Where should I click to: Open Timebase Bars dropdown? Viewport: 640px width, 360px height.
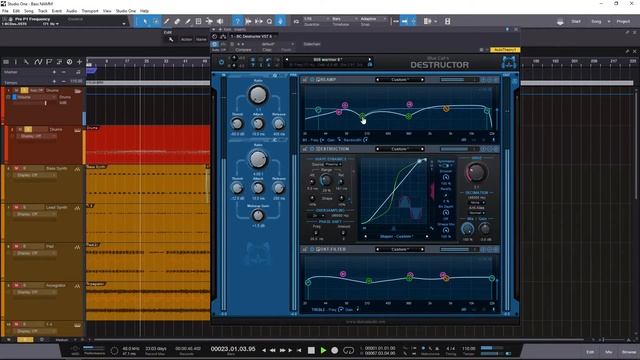pyautogui.click(x=344, y=19)
